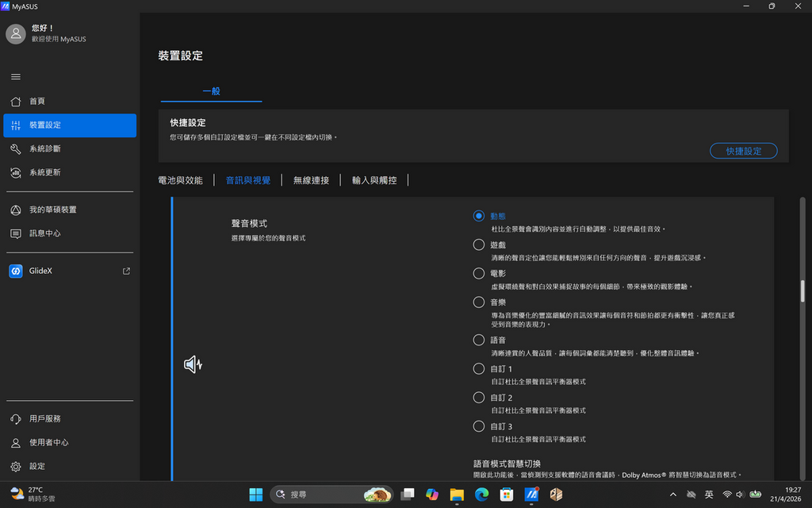812x508 pixels.
Task: Open Microsoft Edge from taskbar
Action: [x=481, y=495]
